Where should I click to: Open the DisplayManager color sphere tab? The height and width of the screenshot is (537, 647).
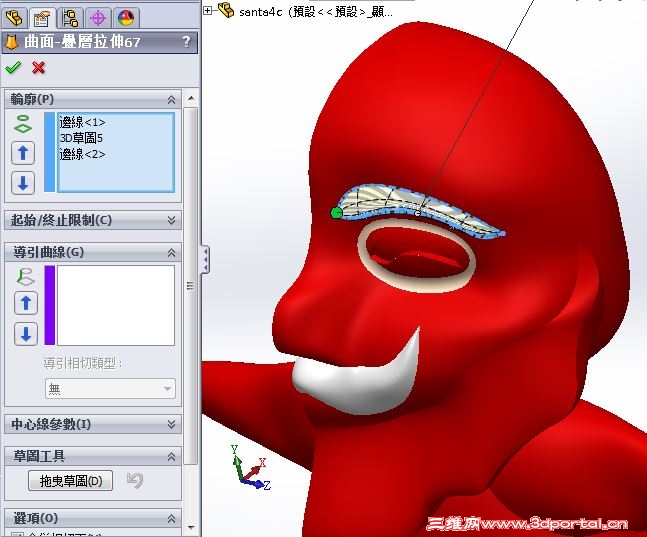click(x=126, y=18)
